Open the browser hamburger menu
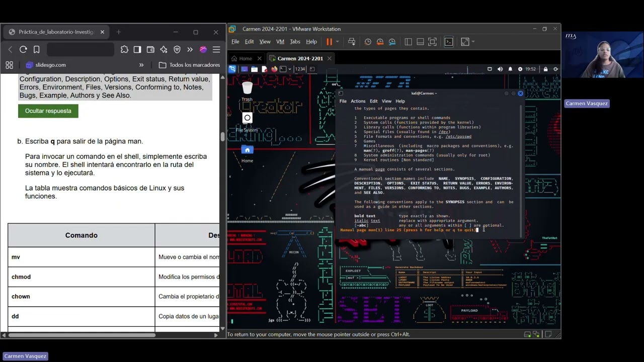 tap(216, 49)
